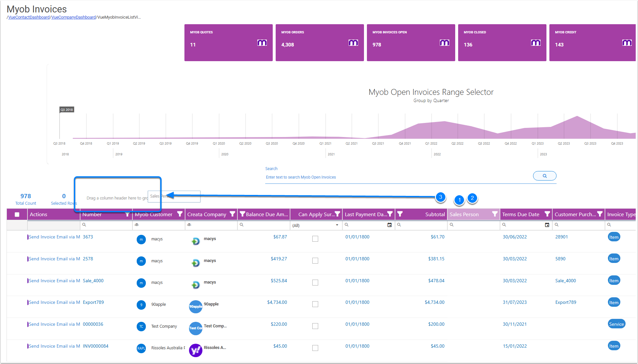Tick Can Apply Surcharge for INV0000084
The width and height of the screenshot is (638, 364).
[x=315, y=348]
